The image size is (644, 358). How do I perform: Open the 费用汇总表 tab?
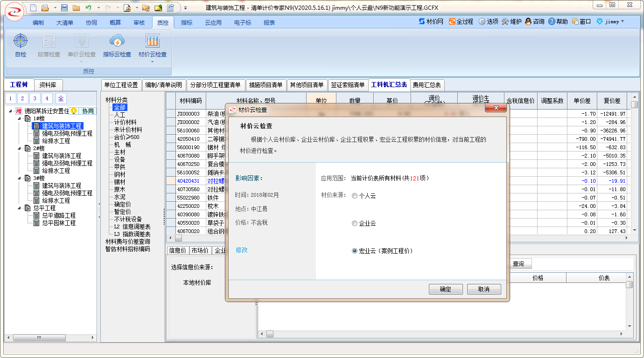pyautogui.click(x=427, y=85)
